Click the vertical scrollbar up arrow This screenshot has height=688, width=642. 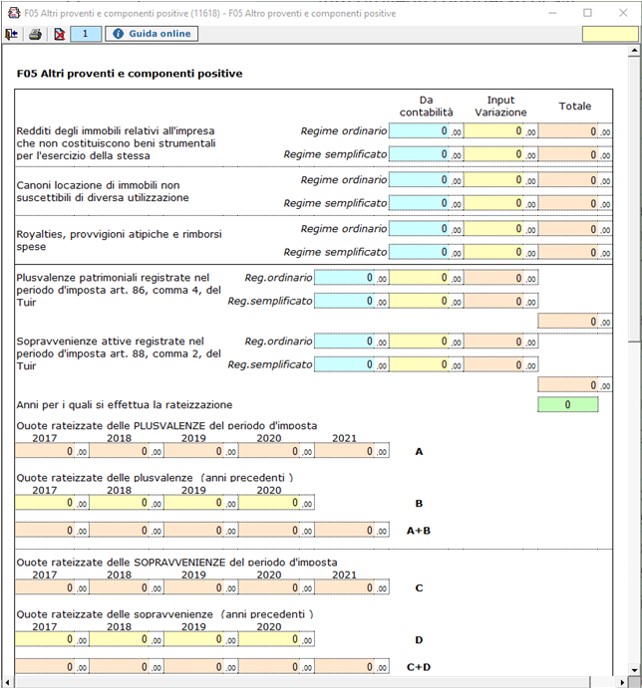pos(635,51)
